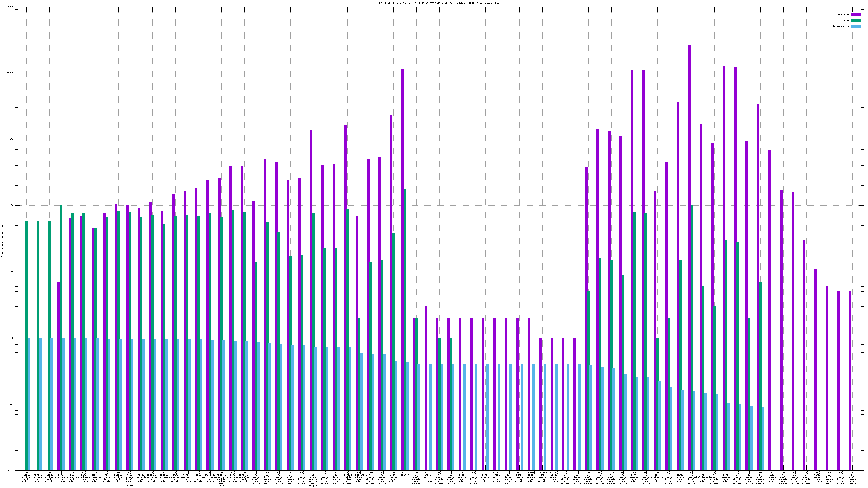Click the 1000 y-axis tick label
This screenshot has width=868, height=488.
click(11, 139)
